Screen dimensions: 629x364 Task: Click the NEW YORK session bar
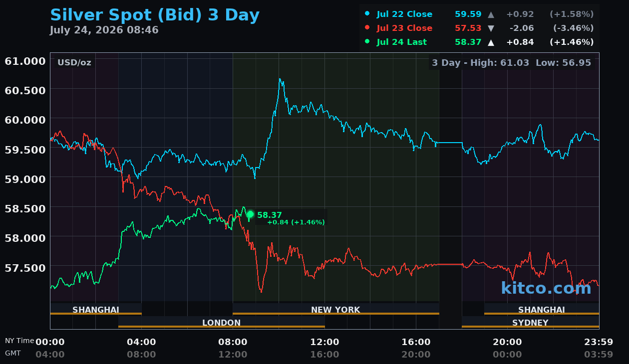pyautogui.click(x=335, y=310)
